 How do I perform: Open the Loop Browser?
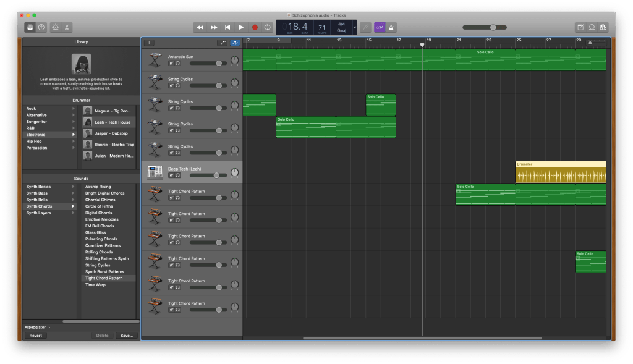592,27
